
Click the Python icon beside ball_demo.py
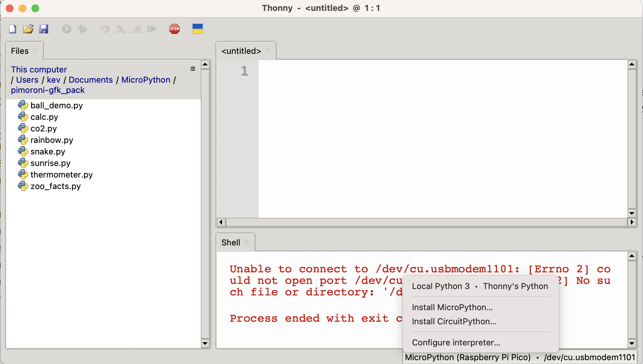pyautogui.click(x=23, y=105)
